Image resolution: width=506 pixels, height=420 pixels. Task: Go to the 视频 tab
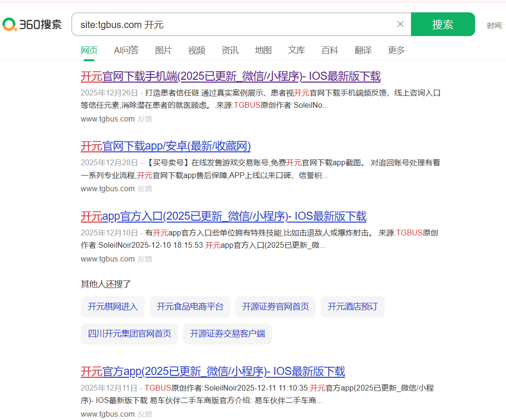(197, 50)
